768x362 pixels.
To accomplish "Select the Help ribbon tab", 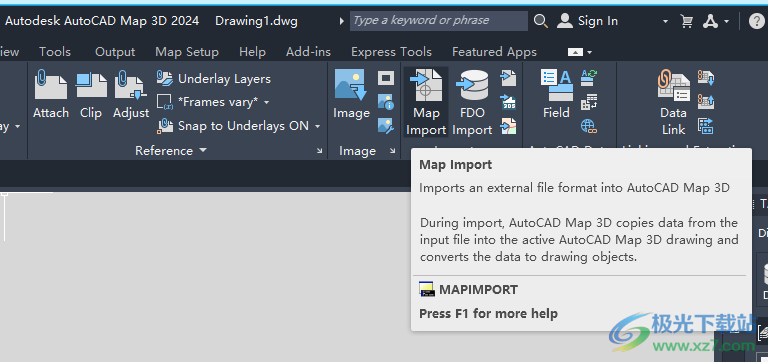I will (252, 52).
